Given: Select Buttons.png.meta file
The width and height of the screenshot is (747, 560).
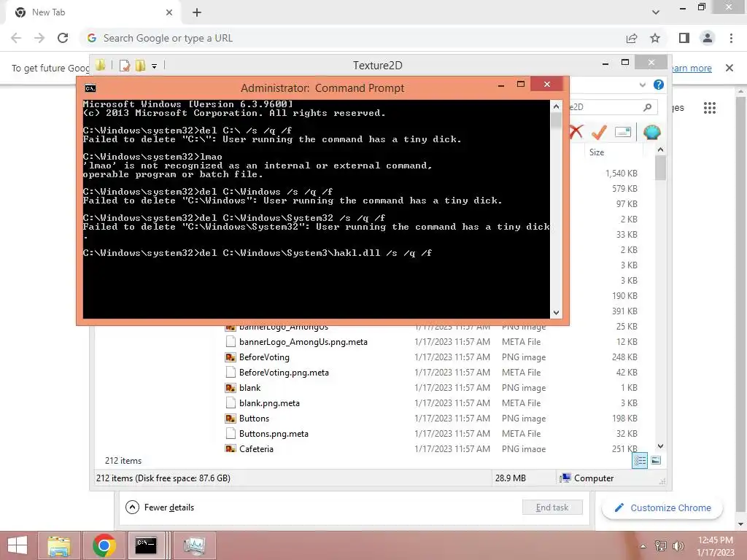Looking at the screenshot, I should click(x=274, y=433).
